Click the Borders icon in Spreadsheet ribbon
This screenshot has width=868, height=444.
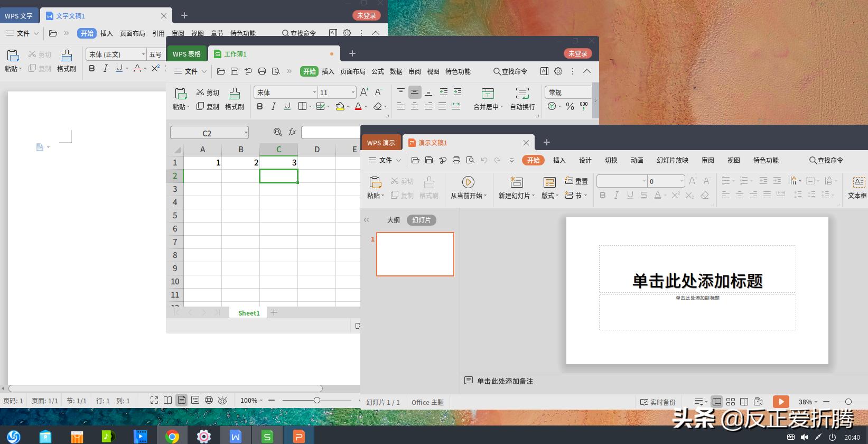tap(302, 106)
